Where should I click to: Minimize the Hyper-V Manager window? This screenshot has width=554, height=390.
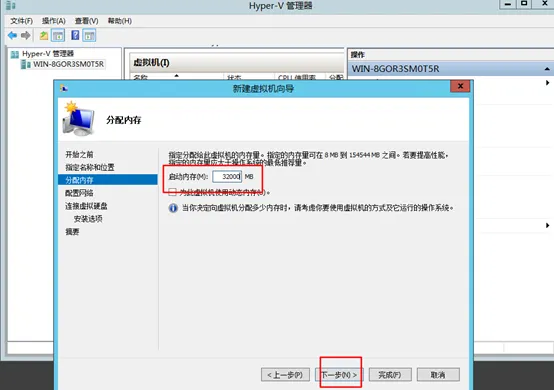click(508, 4)
